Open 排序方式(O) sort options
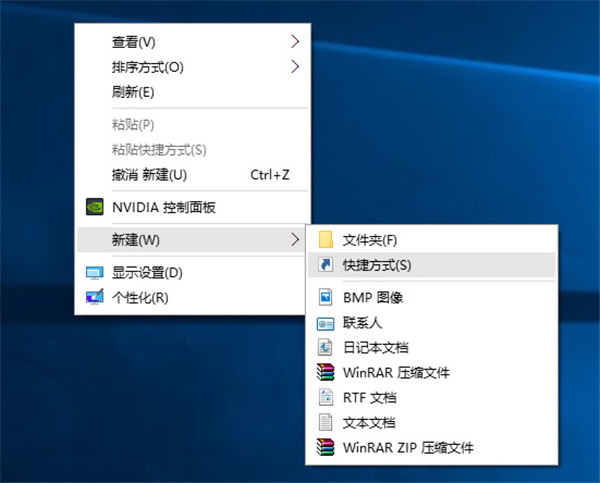Image resolution: width=600 pixels, height=483 pixels. pos(192,67)
